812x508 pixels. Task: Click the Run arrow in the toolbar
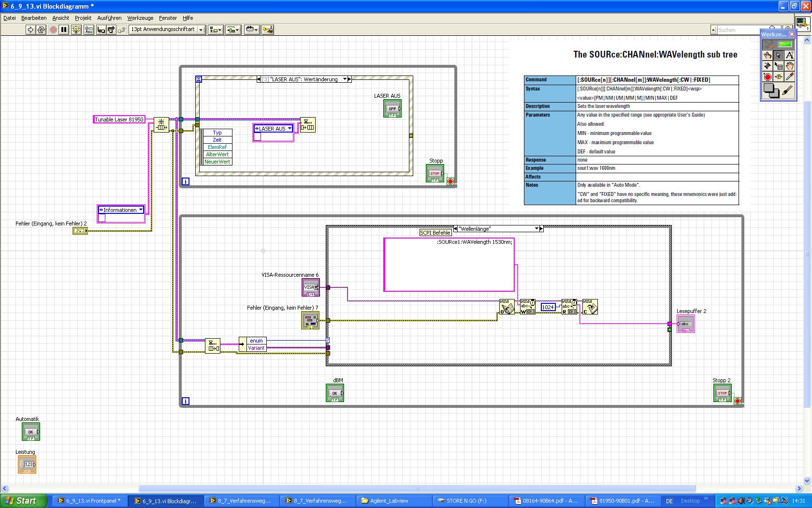pyautogui.click(x=30, y=30)
